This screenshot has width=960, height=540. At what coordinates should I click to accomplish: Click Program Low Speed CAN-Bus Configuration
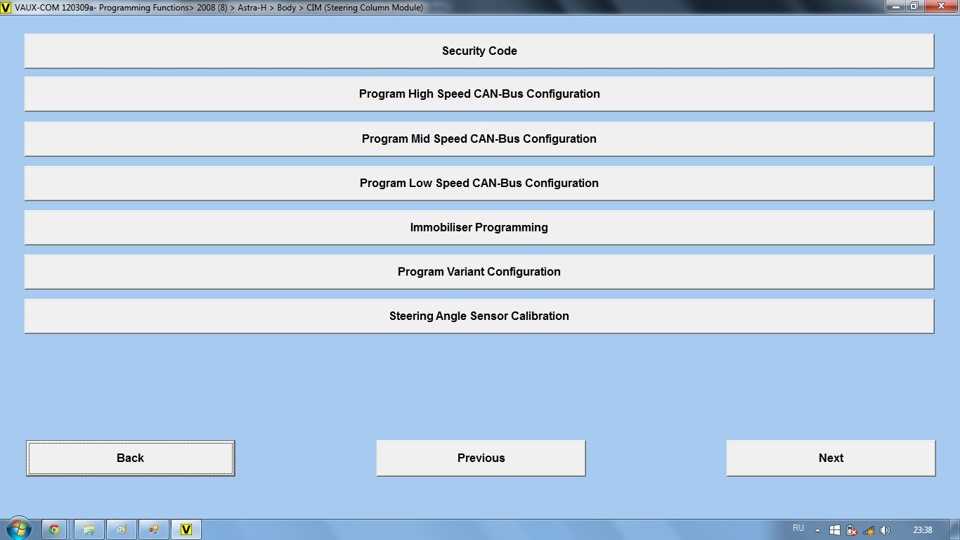pyautogui.click(x=479, y=183)
